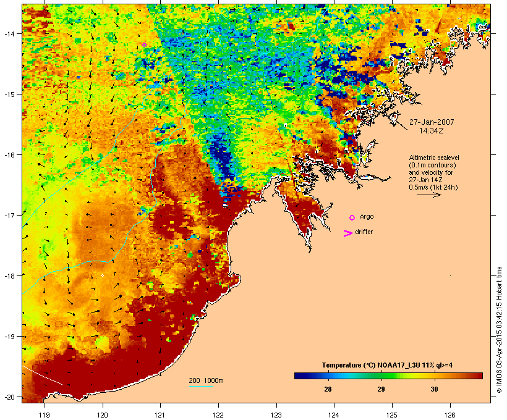
Task: Click the '27-Jan 14Z' text line
Action: 425,180
